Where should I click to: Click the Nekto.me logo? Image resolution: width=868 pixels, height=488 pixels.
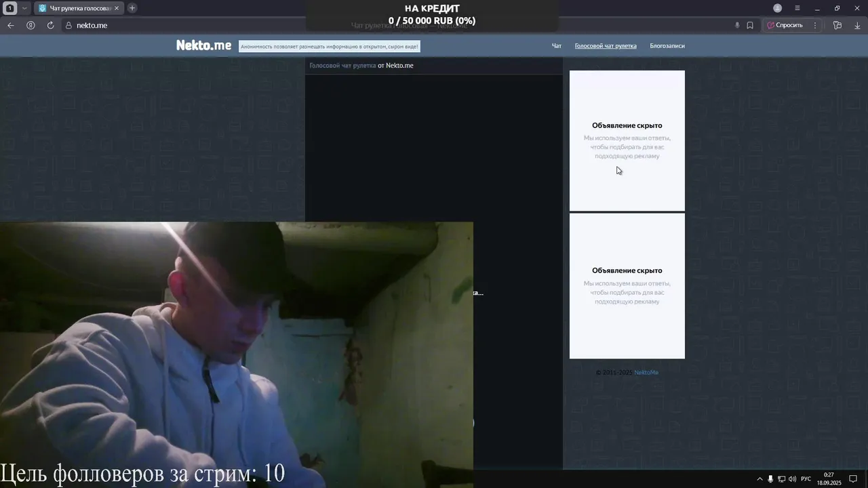203,45
